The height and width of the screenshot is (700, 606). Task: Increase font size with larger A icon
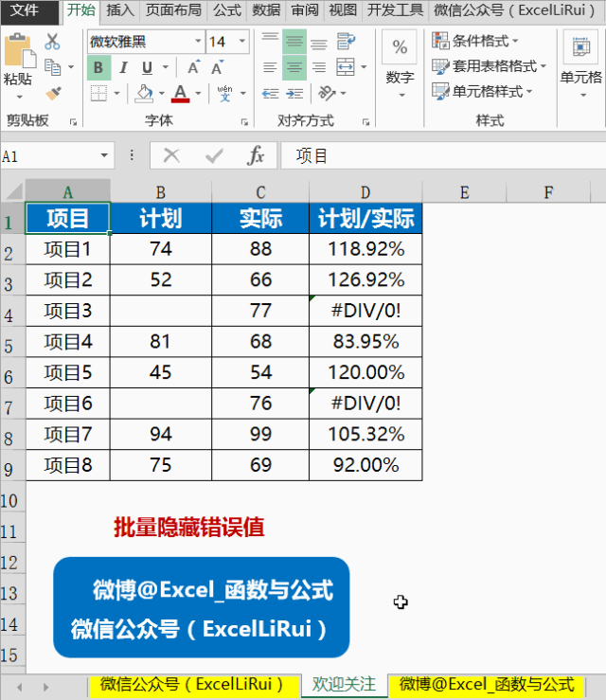click(x=194, y=67)
